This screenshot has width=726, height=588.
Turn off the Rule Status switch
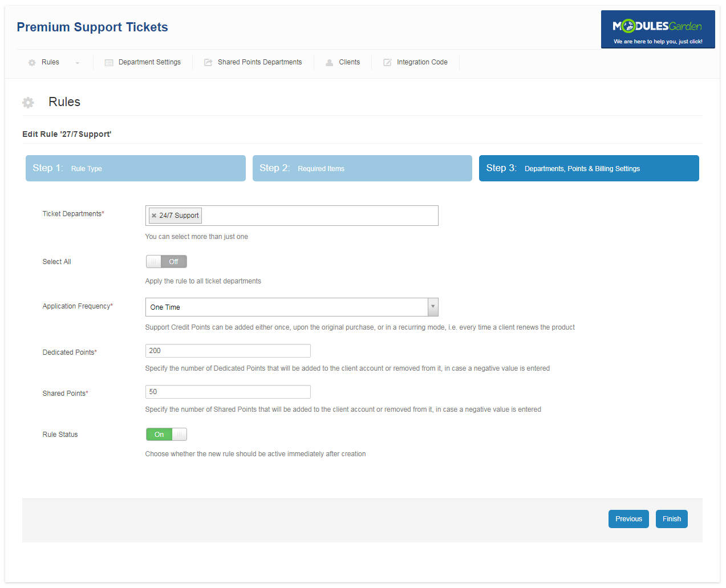(x=166, y=435)
